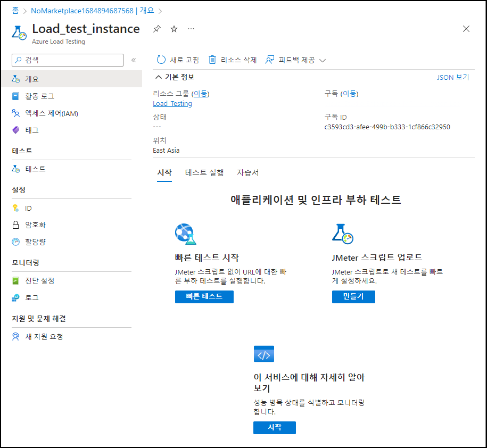Click the 시작 button under learn more

pyautogui.click(x=275, y=428)
